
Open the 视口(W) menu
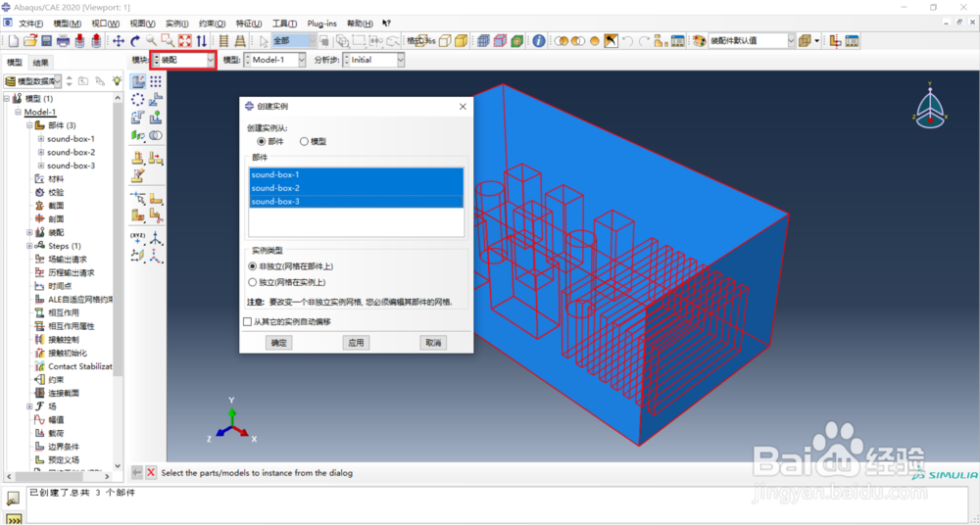pyautogui.click(x=105, y=24)
